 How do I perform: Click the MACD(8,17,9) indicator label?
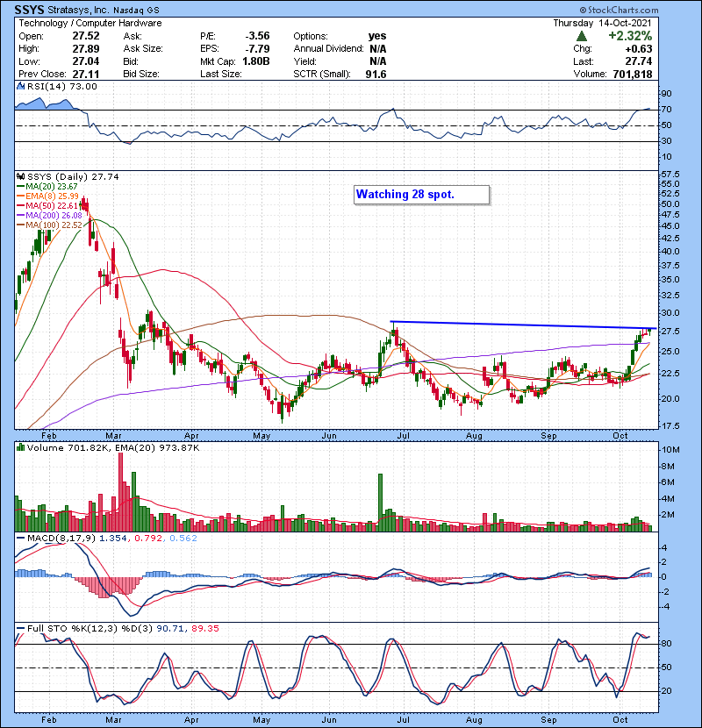61,539
